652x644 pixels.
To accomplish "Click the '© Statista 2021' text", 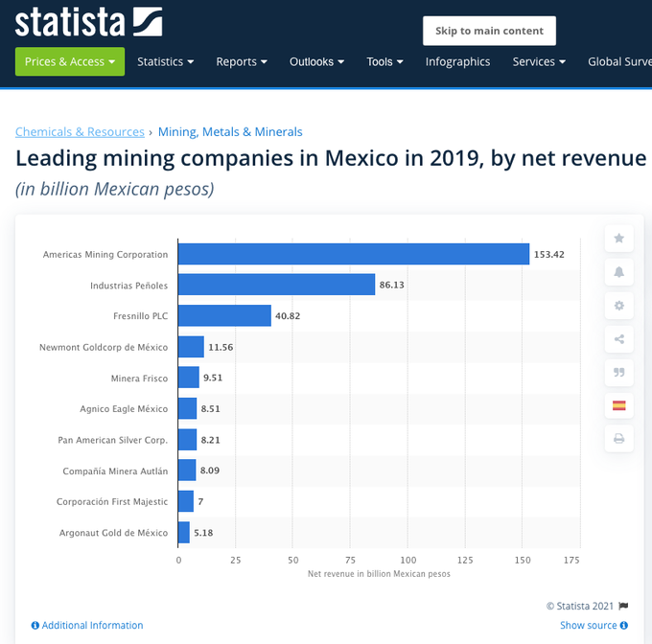I will (580, 607).
